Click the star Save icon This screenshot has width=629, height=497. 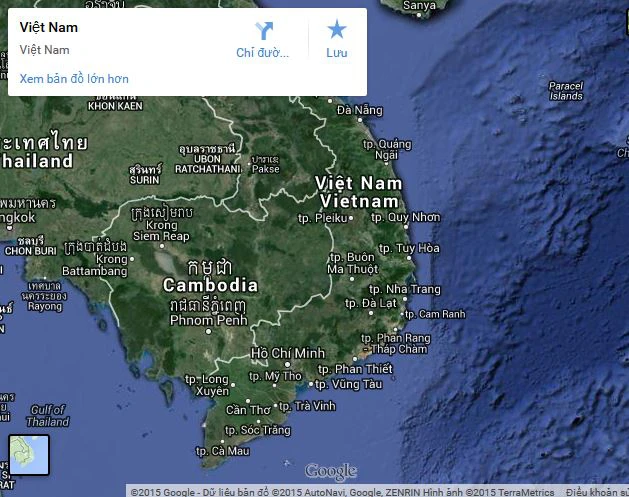click(x=337, y=29)
